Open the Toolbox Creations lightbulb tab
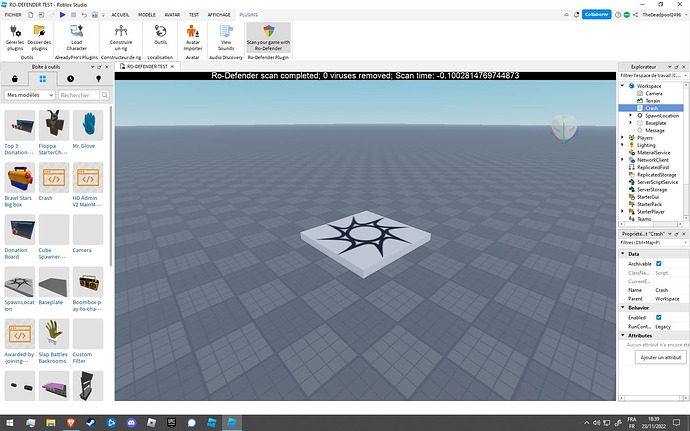The image size is (690, 431). click(98, 79)
